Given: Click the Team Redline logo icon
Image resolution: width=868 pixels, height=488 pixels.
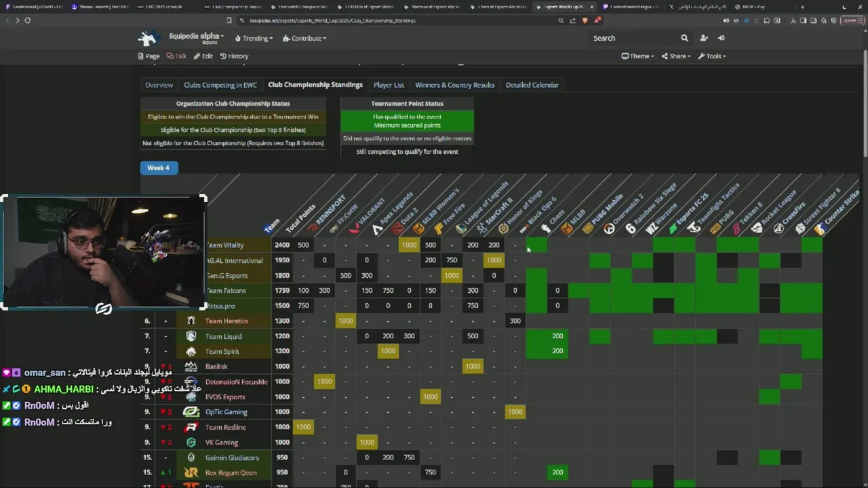Looking at the screenshot, I should pyautogui.click(x=191, y=427).
